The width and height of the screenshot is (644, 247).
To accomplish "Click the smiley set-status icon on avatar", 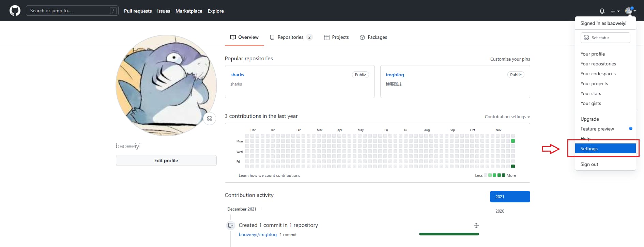I will click(x=210, y=119).
